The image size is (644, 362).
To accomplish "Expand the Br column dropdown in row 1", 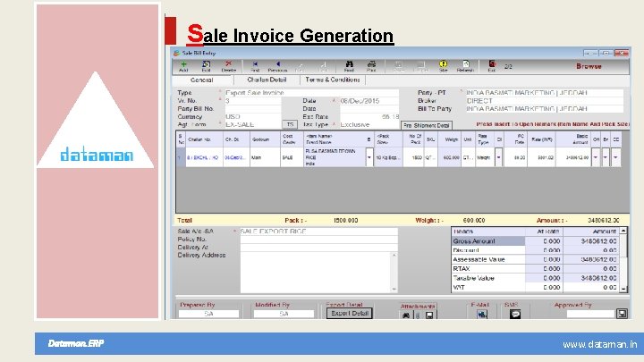I will pyautogui.click(x=606, y=157).
